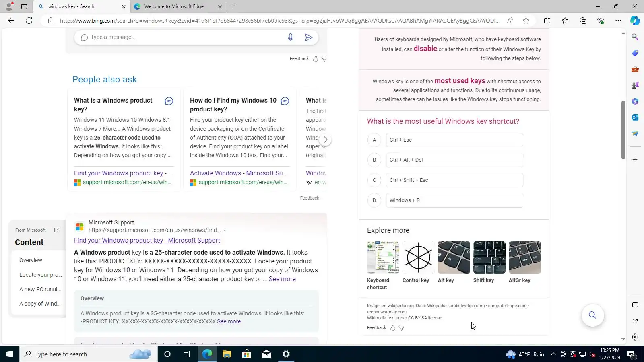Open File Explorer from the taskbar
This screenshot has height=362, width=644.
tap(227, 354)
